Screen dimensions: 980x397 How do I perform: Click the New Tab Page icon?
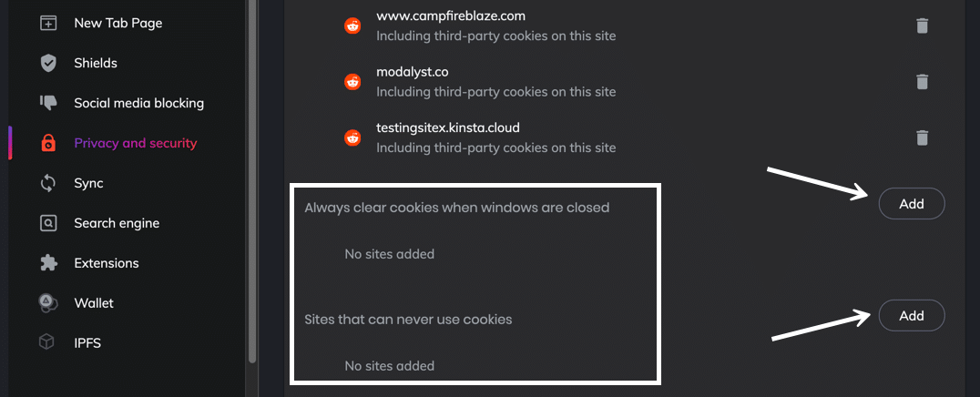click(48, 23)
